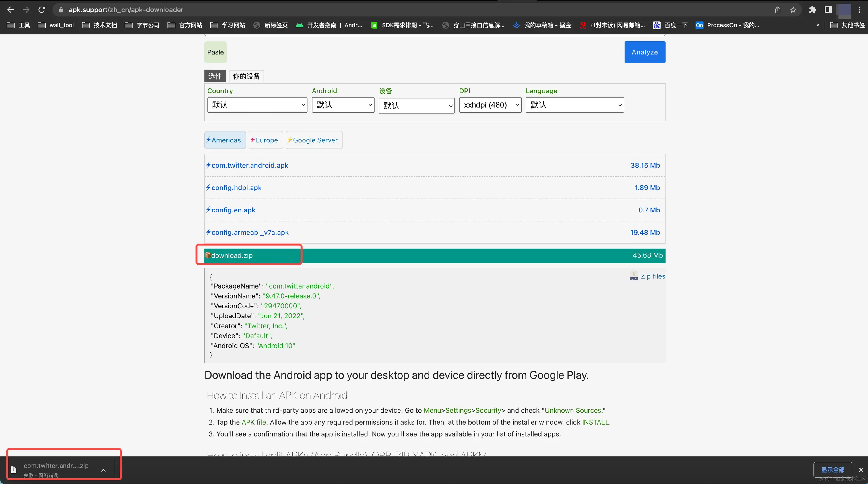Download config.hdpi.apk
Screen dimensions: 868x484
point(236,188)
